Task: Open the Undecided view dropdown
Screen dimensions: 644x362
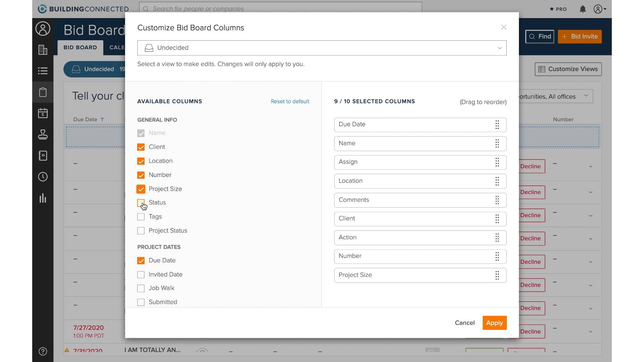Action: pyautogui.click(x=499, y=48)
